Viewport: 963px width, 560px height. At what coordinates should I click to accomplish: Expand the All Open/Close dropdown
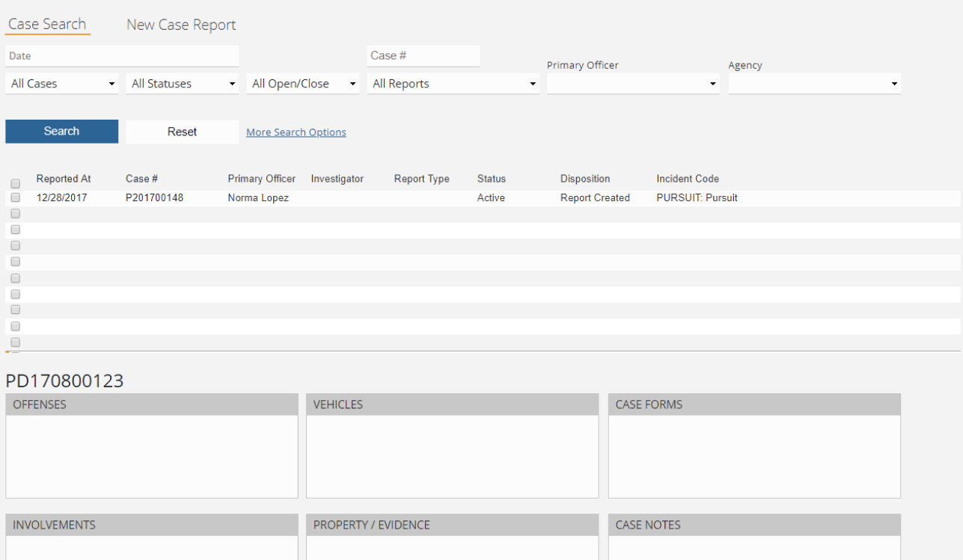304,84
